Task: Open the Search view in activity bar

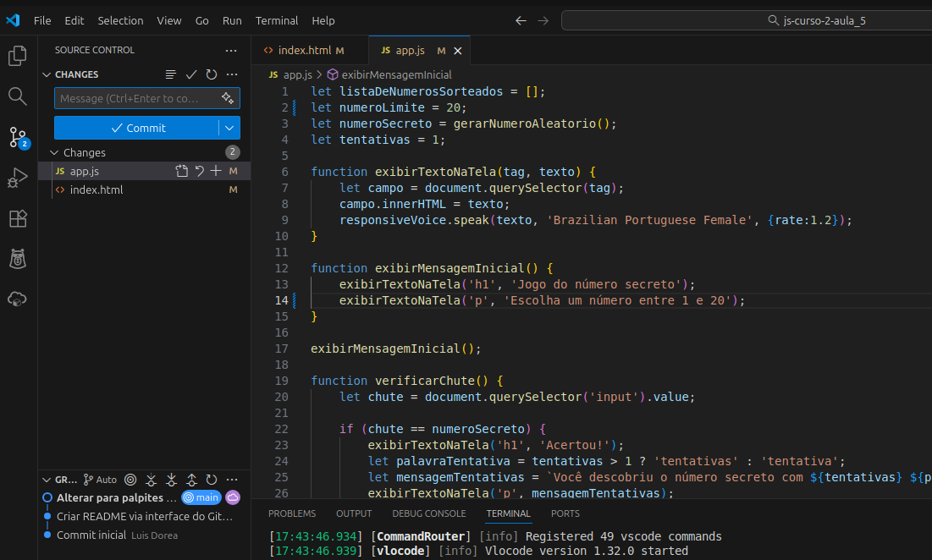Action: [x=18, y=96]
